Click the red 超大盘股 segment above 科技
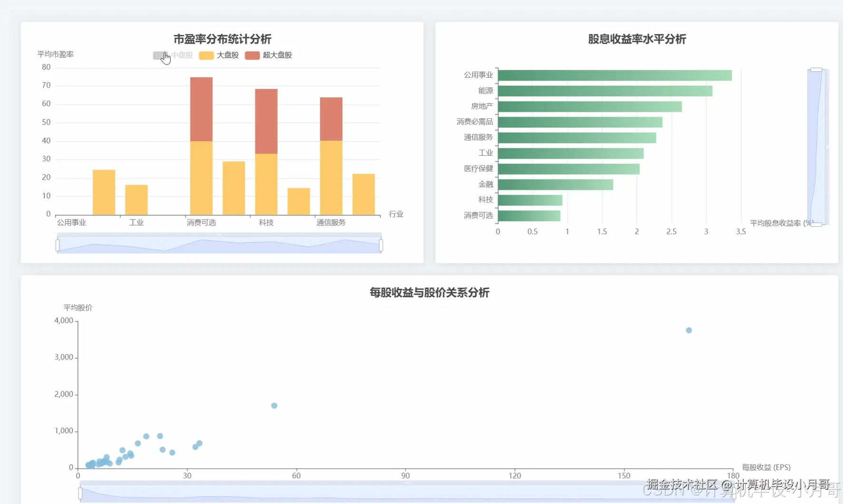This screenshot has width=843, height=504. [266, 122]
